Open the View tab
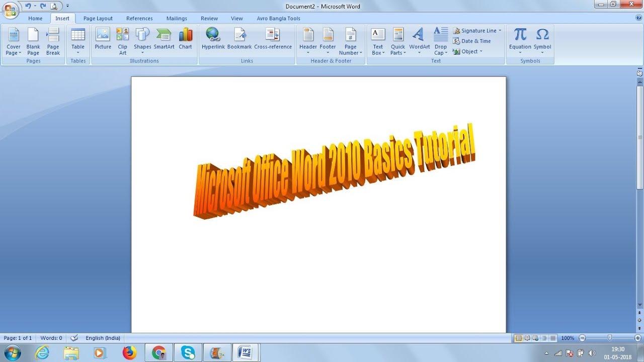This screenshot has width=644, height=362. 237,19
